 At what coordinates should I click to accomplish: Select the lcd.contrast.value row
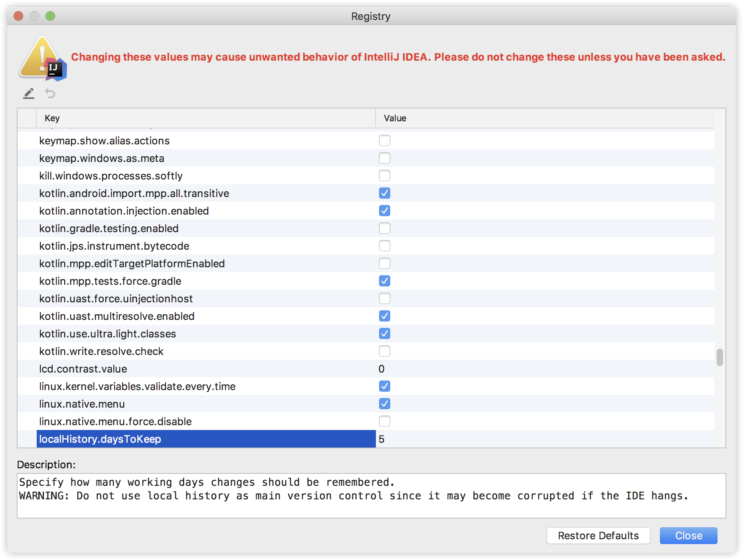point(83,369)
